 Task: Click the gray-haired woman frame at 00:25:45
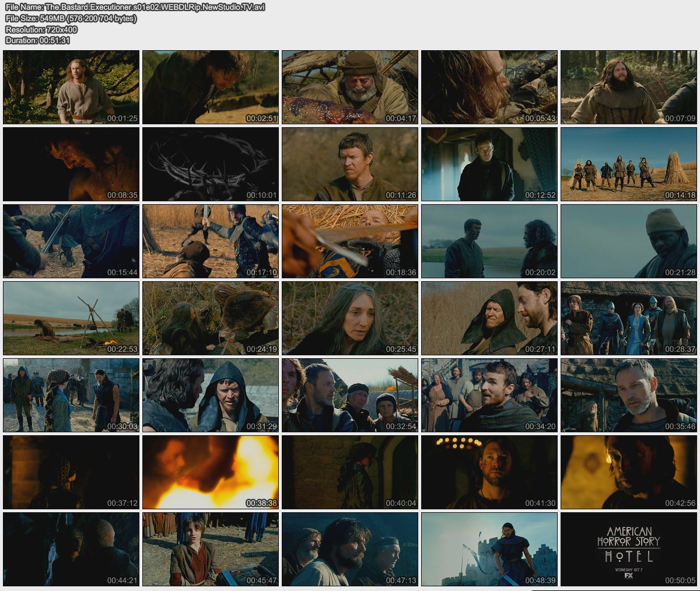350,318
